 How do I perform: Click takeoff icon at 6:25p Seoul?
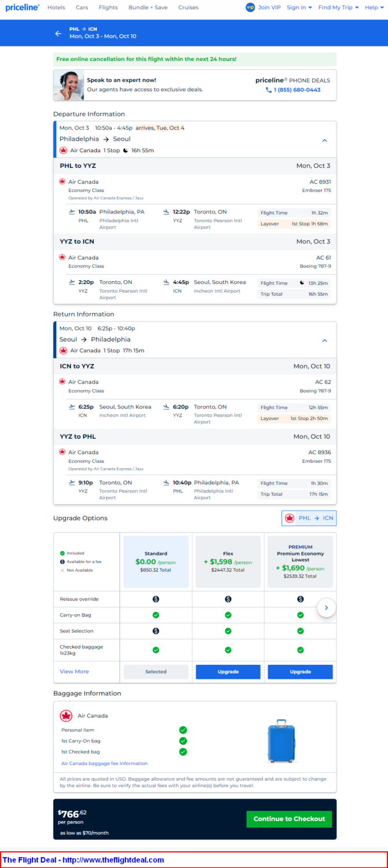coord(72,407)
